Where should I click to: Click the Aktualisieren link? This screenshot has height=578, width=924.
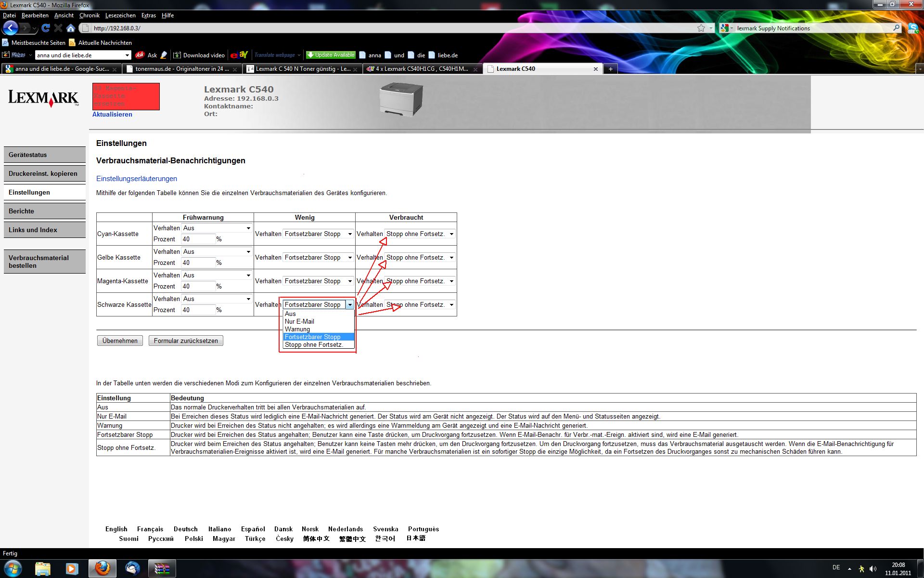(112, 114)
